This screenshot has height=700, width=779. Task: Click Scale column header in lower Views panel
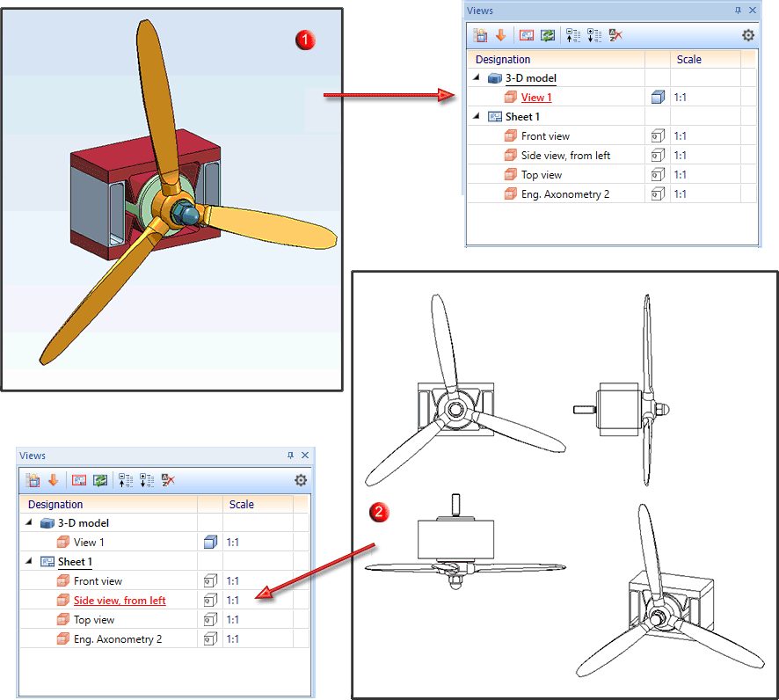point(242,505)
